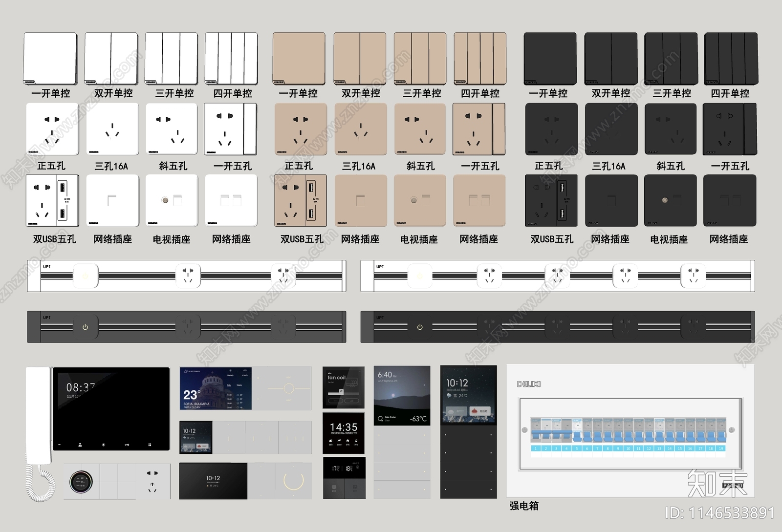
Task: Click the 斜五孔 label under the black socket
Action: 671,166
